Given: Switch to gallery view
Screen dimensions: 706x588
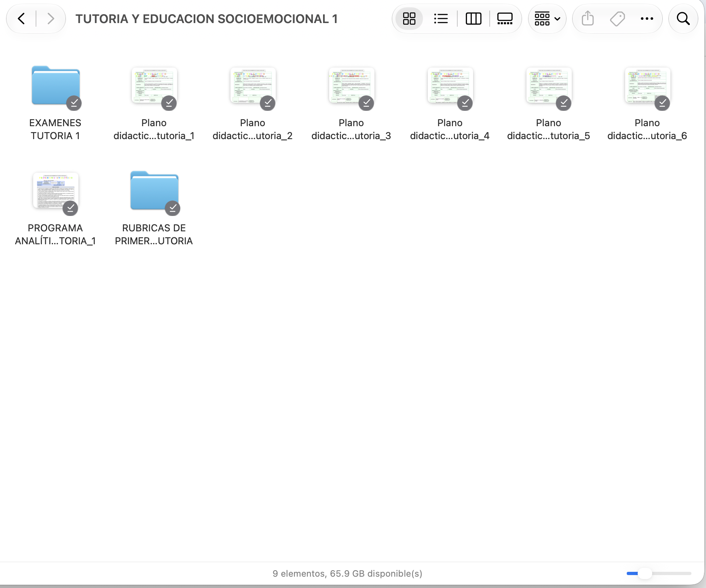Looking at the screenshot, I should (505, 19).
